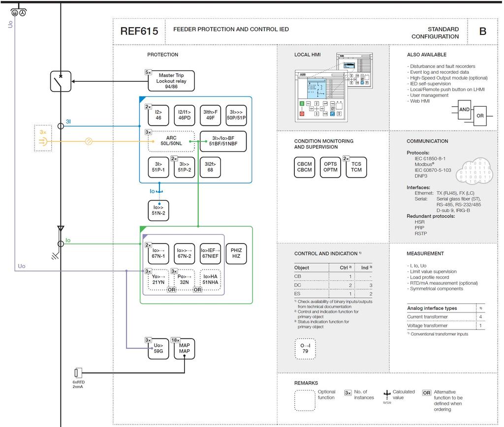This screenshot has width=504, height=427.
Task: Select the CBCM condition monitoring block
Action: point(304,167)
